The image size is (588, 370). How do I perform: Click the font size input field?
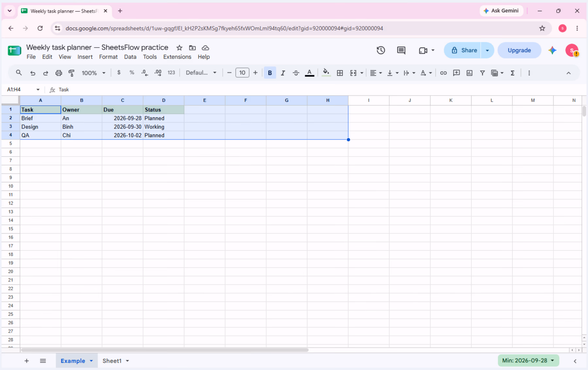(242, 73)
